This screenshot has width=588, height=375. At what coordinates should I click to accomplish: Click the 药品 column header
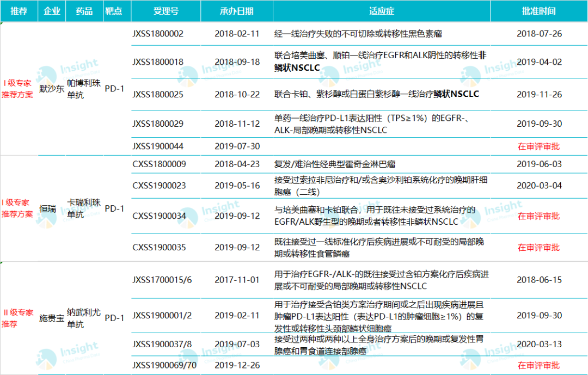(x=84, y=11)
